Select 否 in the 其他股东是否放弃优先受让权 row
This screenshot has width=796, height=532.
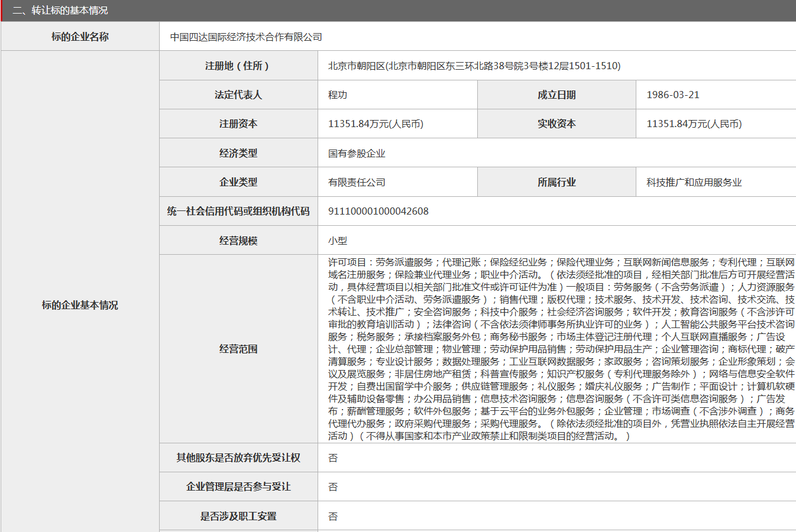[x=333, y=458]
